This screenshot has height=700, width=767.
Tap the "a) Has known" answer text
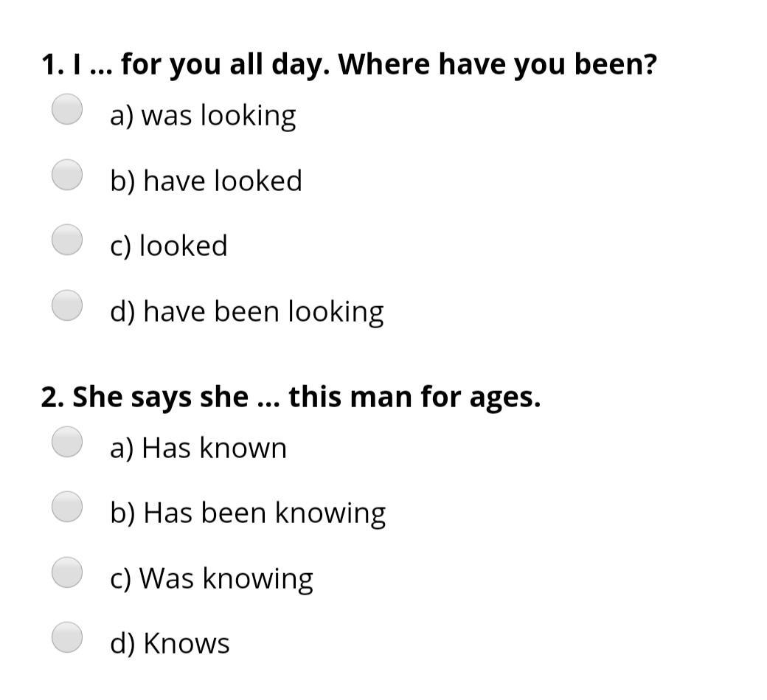[x=198, y=448]
